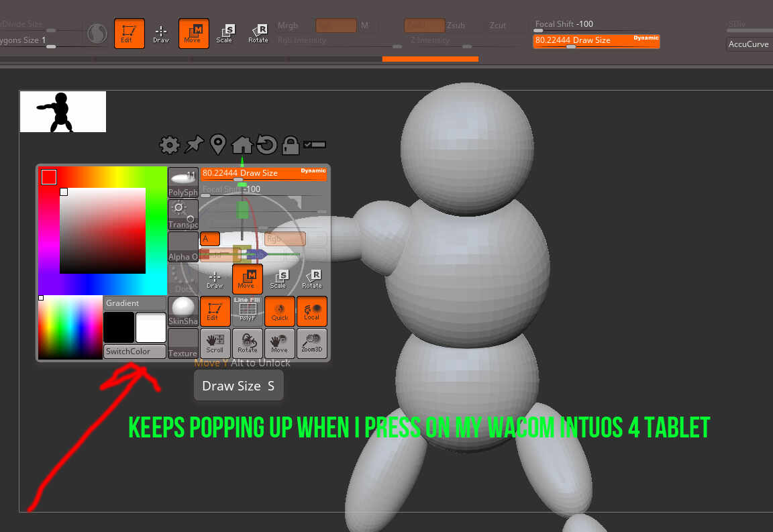
Task: Select Scale mode in the top toolbar
Action: tap(225, 34)
